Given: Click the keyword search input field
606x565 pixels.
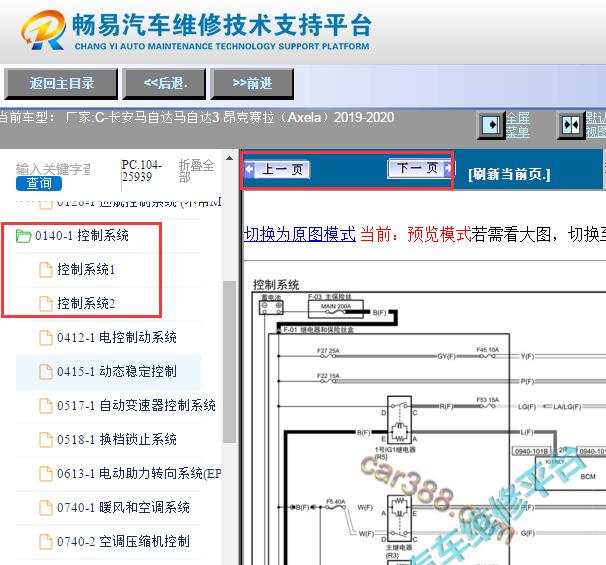Looking at the screenshot, I should coord(53,169).
